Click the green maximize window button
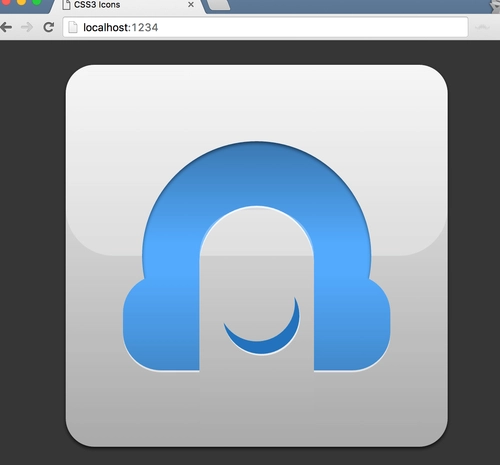 tap(37, 2)
